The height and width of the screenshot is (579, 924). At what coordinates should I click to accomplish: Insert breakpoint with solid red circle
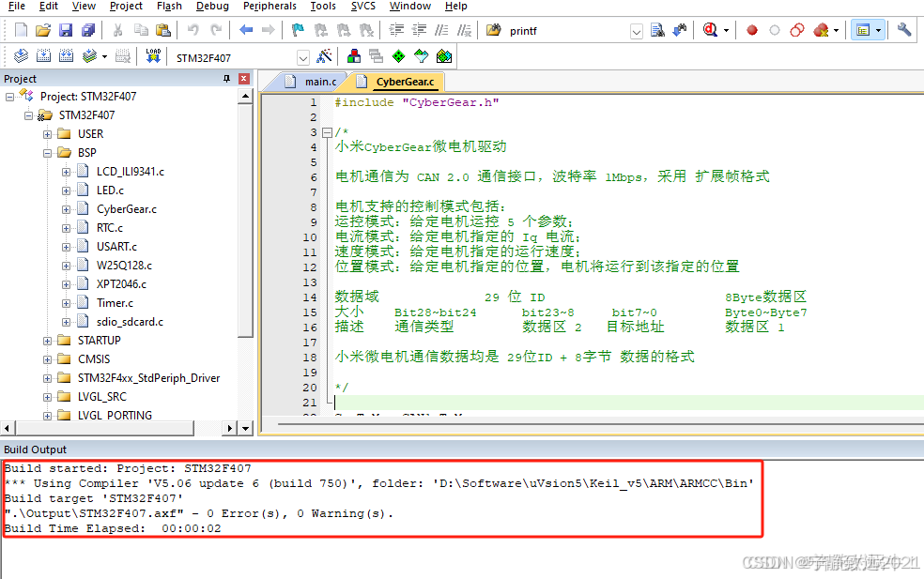coord(752,30)
